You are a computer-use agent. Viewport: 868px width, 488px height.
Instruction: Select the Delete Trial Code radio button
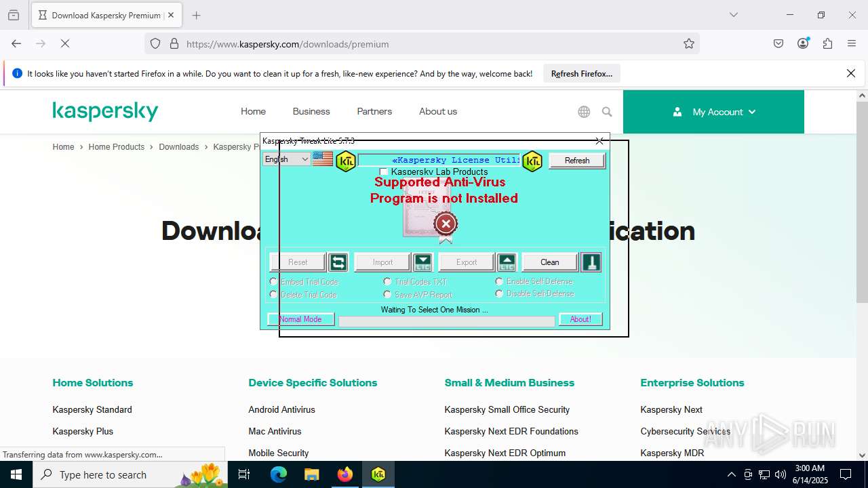(x=273, y=294)
